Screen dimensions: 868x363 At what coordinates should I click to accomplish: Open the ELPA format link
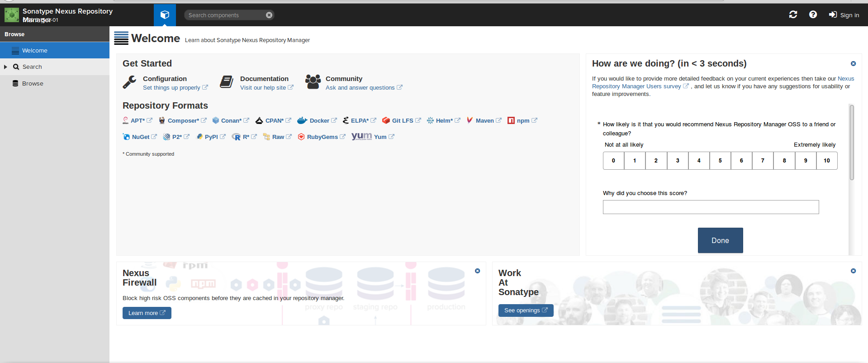click(x=360, y=120)
